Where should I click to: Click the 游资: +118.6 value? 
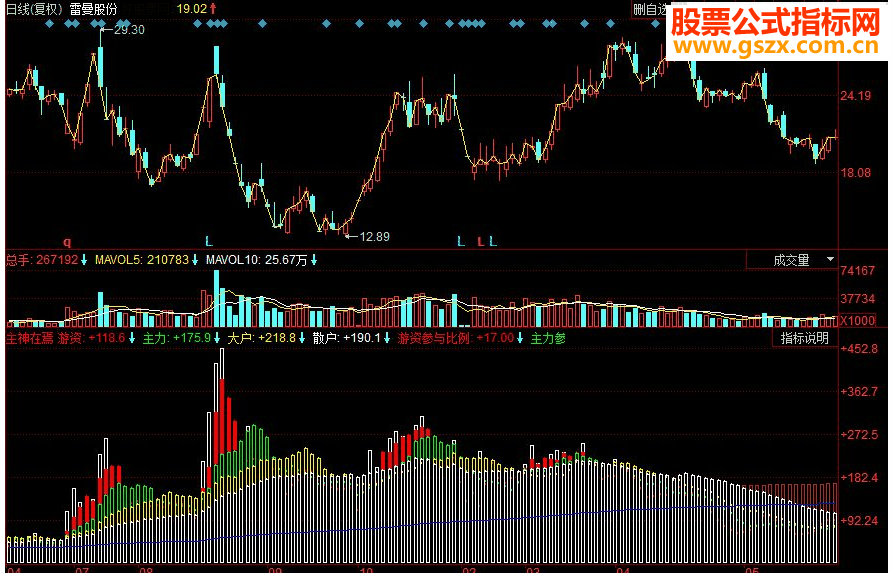pyautogui.click(x=91, y=338)
